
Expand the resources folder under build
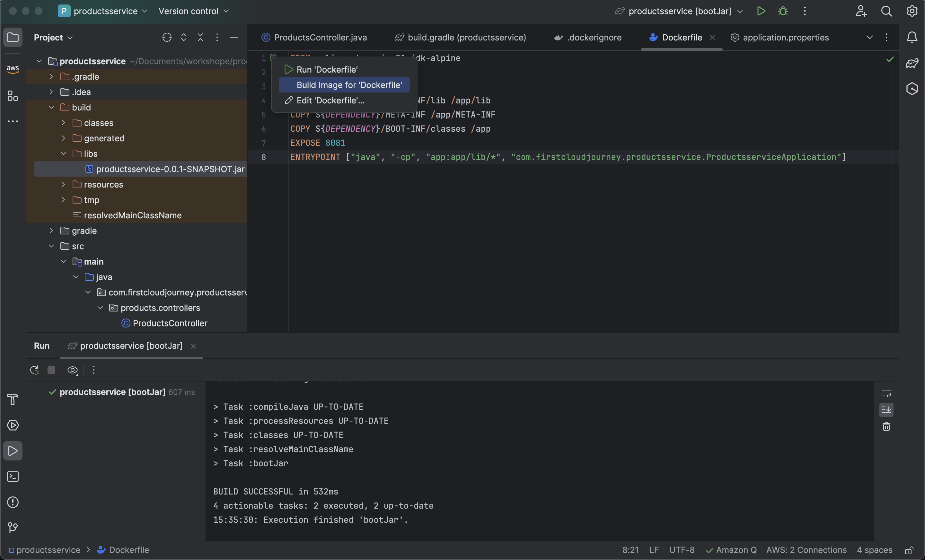pyautogui.click(x=64, y=184)
